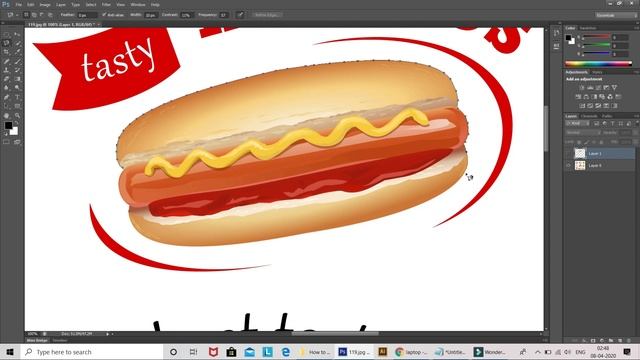The image size is (640, 360).
Task: Click Add to selection mode icon
Action: click(34, 15)
